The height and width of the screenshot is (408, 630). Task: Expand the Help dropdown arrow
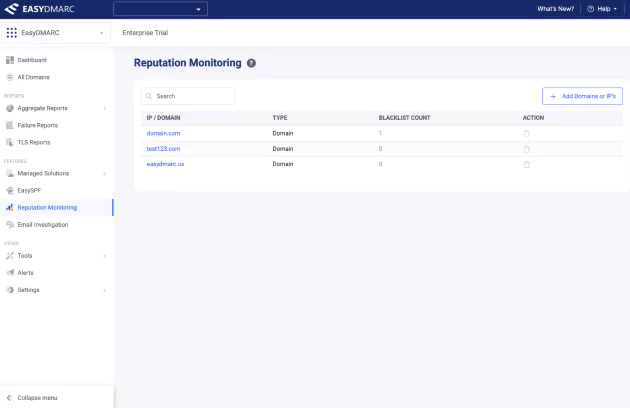click(615, 9)
